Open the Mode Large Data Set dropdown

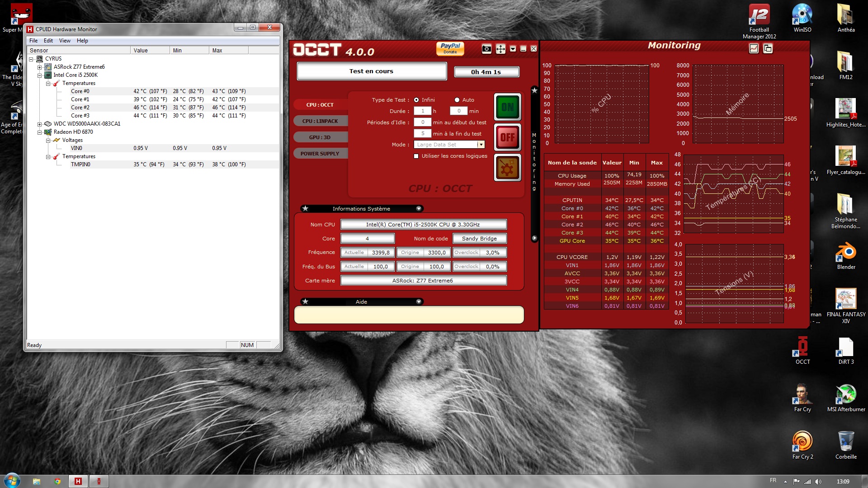coord(481,145)
